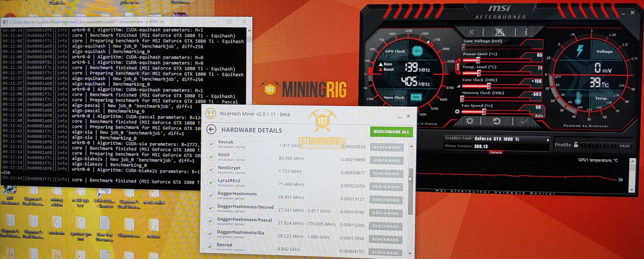
Task: Select Afterburner profile slot 1
Action: coord(584,145)
